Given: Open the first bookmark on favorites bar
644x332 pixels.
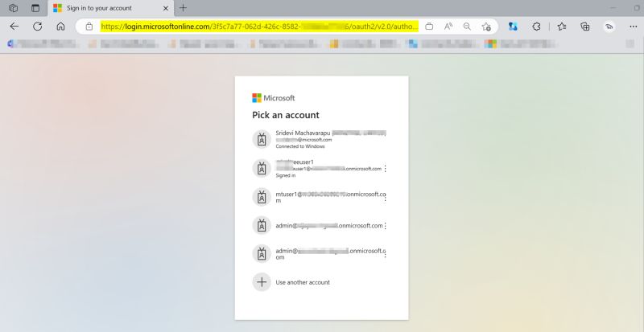Looking at the screenshot, I should (42, 43).
